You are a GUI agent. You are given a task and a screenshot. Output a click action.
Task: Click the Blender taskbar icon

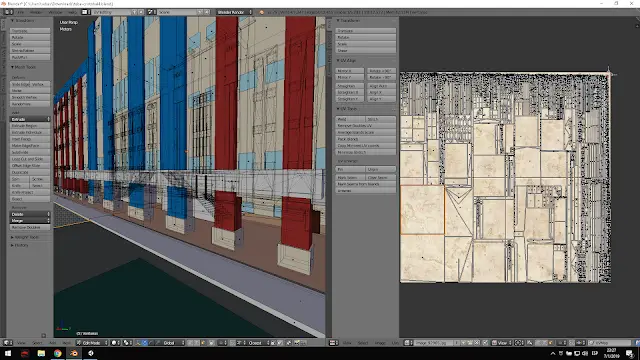pos(74,353)
